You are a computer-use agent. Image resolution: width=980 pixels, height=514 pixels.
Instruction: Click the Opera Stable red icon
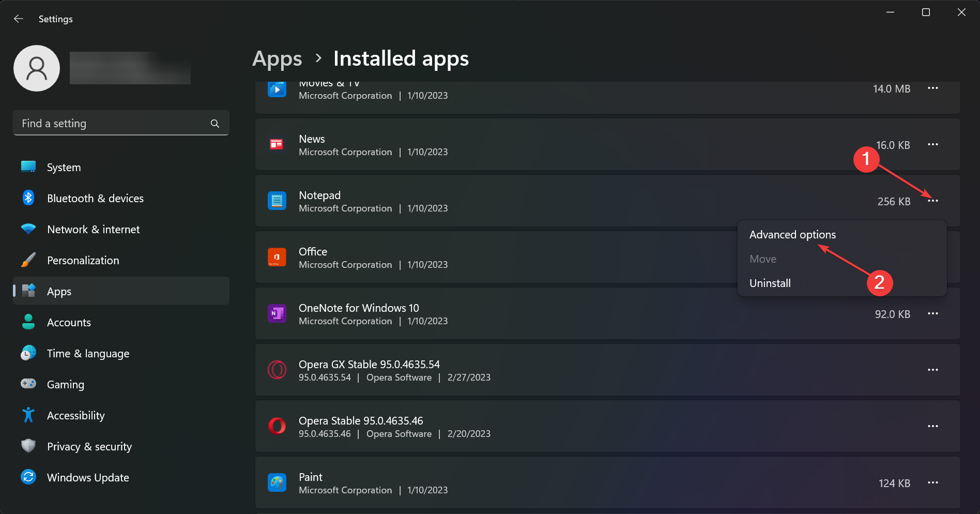(x=277, y=426)
